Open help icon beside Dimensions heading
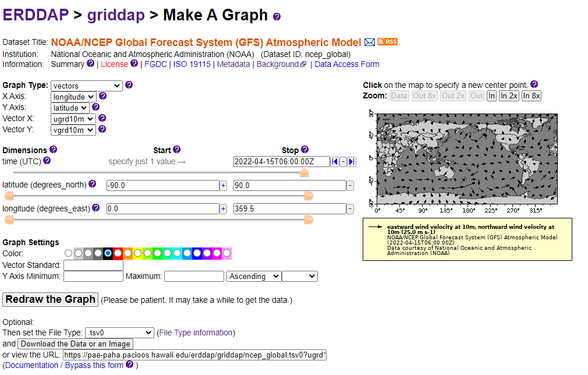This screenshot has height=375, width=588. pos(53,149)
